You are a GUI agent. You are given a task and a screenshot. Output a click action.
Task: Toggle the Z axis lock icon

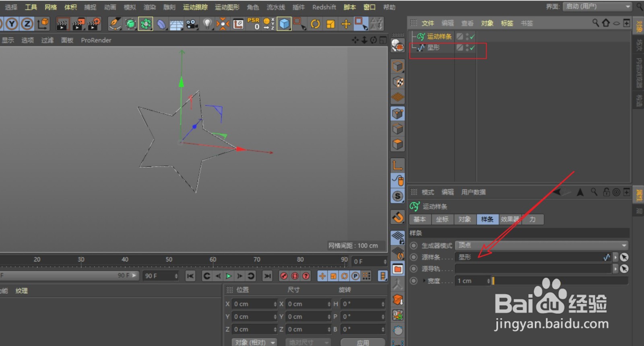[x=27, y=24]
